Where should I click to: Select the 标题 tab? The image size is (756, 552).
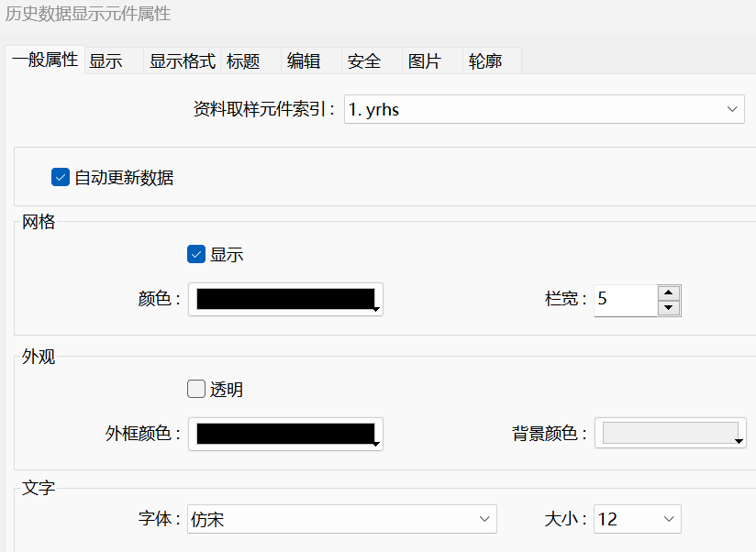click(x=243, y=61)
